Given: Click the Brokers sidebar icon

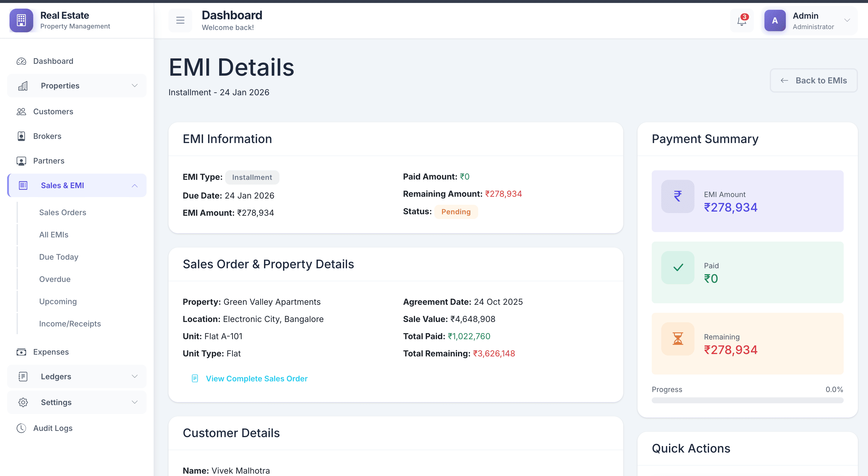Looking at the screenshot, I should [x=21, y=136].
